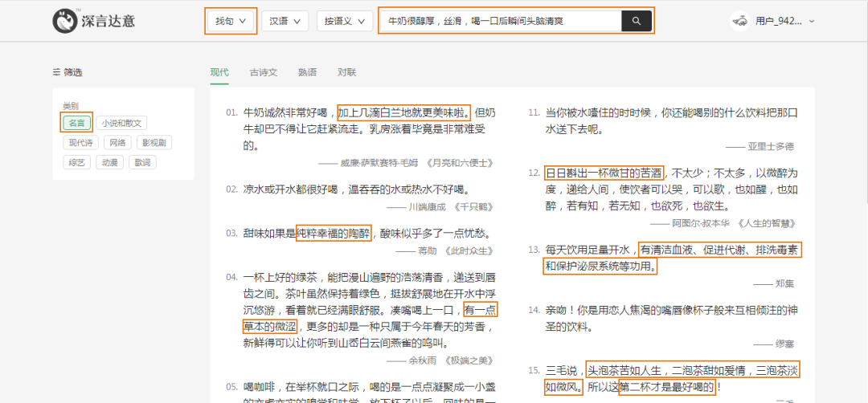Viewport: 868px width, 403px height.
Task: Click sentence 11 about 被水噎住
Action: coord(671,121)
